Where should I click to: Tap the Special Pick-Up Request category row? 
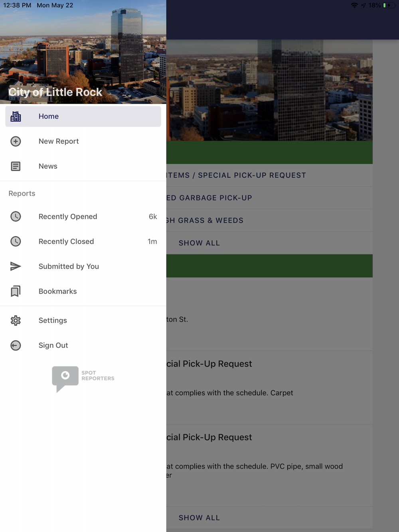(x=269, y=175)
